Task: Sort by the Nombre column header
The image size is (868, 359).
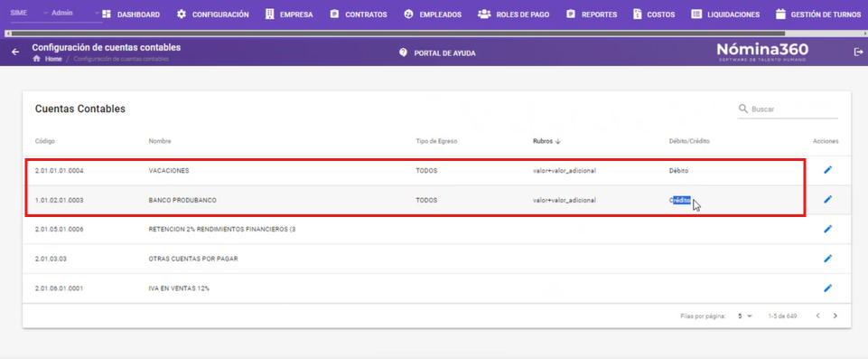Action: coord(160,141)
